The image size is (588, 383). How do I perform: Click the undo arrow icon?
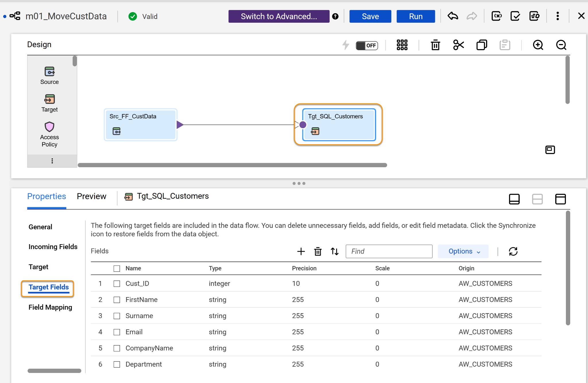click(453, 16)
